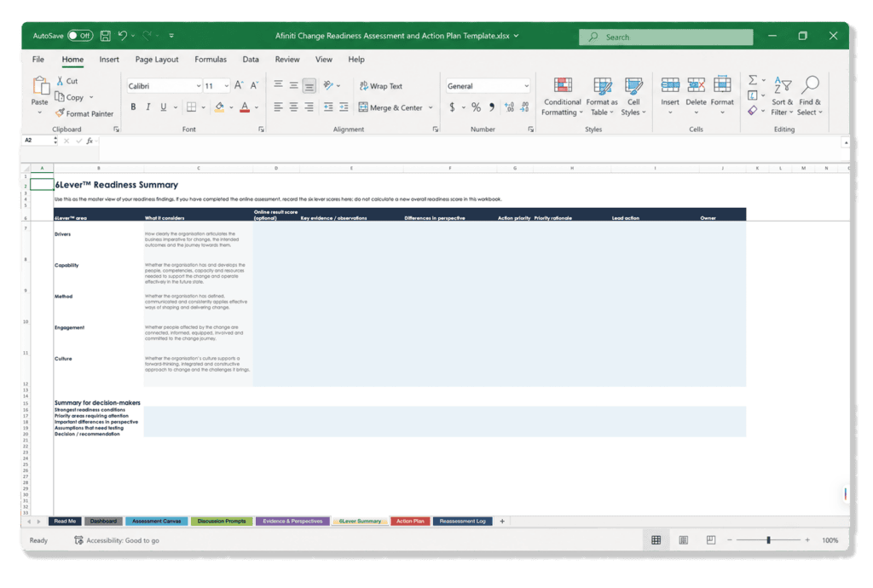This screenshot has width=873, height=588.
Task: Toggle Wrap Text
Action: pos(381,86)
